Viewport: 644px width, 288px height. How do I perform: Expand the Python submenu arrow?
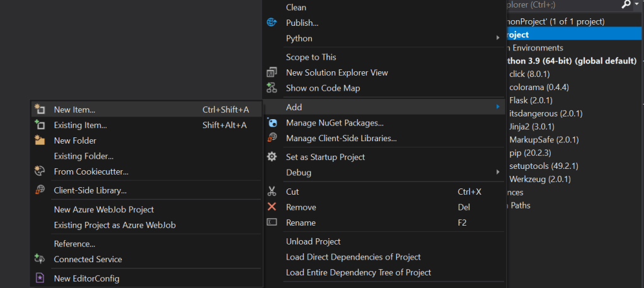498,38
